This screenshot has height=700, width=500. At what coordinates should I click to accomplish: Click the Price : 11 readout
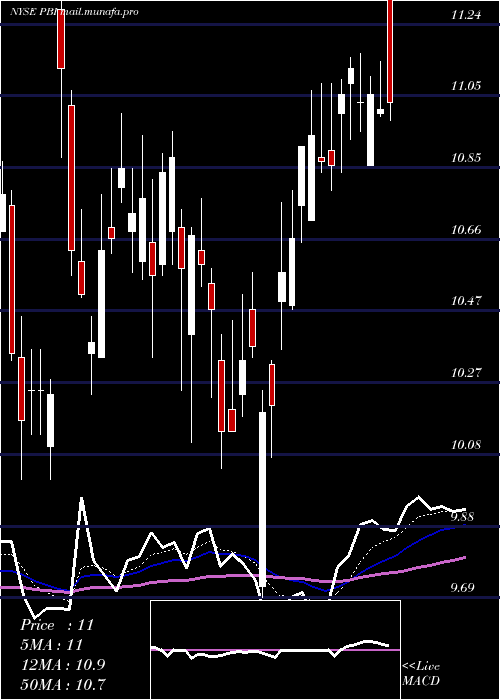coord(57,625)
